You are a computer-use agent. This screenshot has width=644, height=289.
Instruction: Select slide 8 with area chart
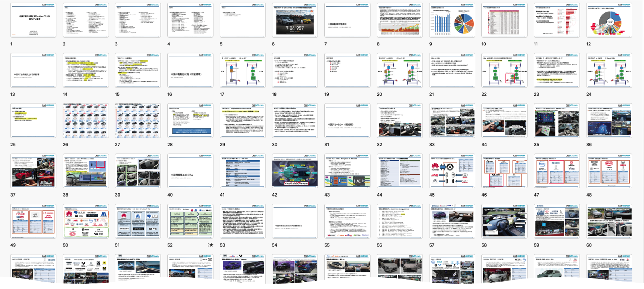(400, 20)
